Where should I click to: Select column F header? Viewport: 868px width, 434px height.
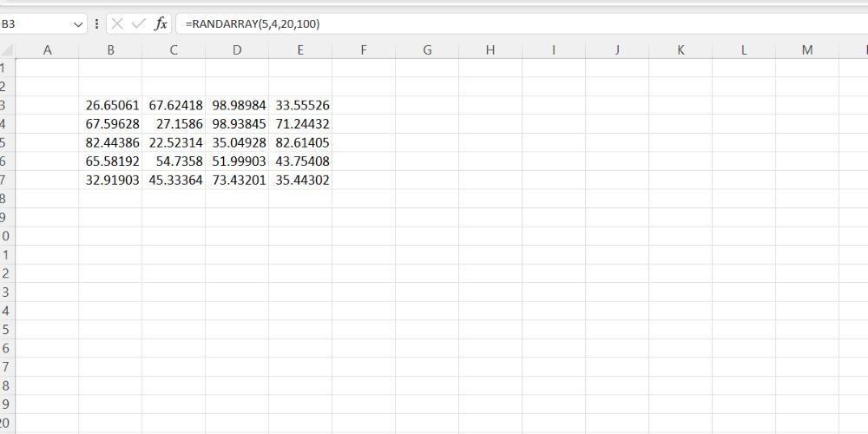point(364,50)
